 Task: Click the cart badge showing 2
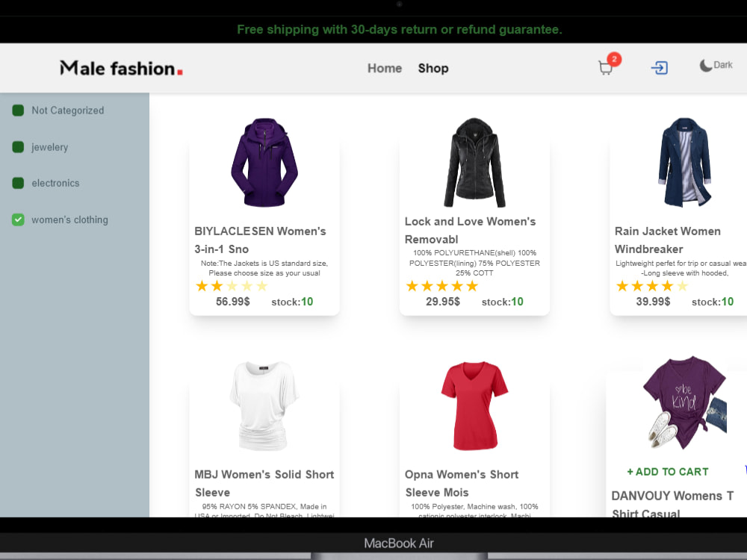pos(614,59)
